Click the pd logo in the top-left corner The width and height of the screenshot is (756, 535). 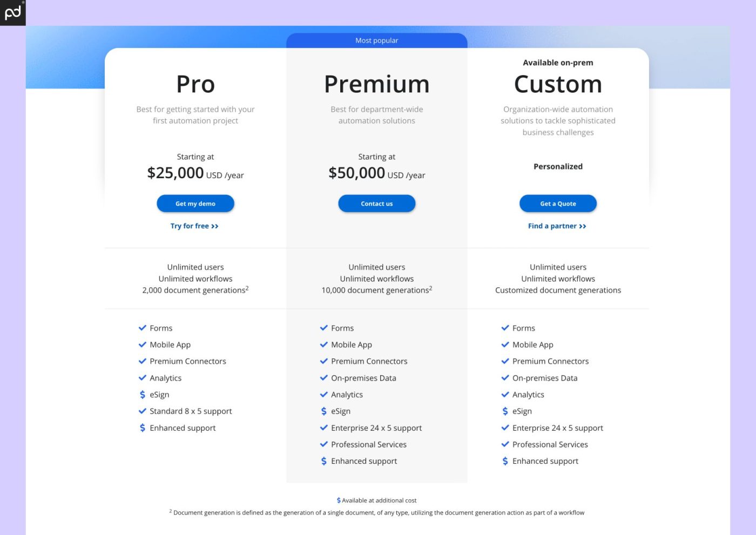click(x=12, y=12)
